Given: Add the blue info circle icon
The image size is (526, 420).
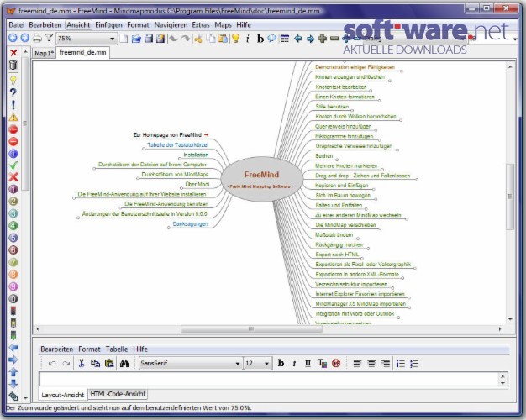Looking at the screenshot, I should coord(13,154).
